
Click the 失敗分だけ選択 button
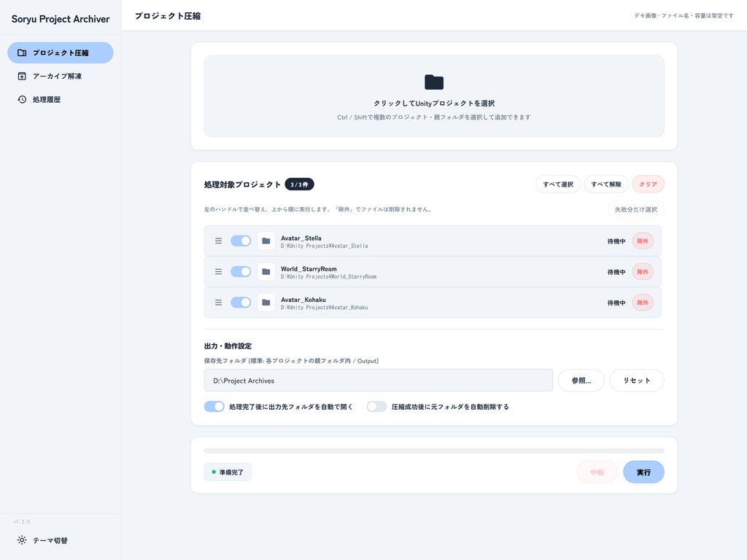click(636, 209)
